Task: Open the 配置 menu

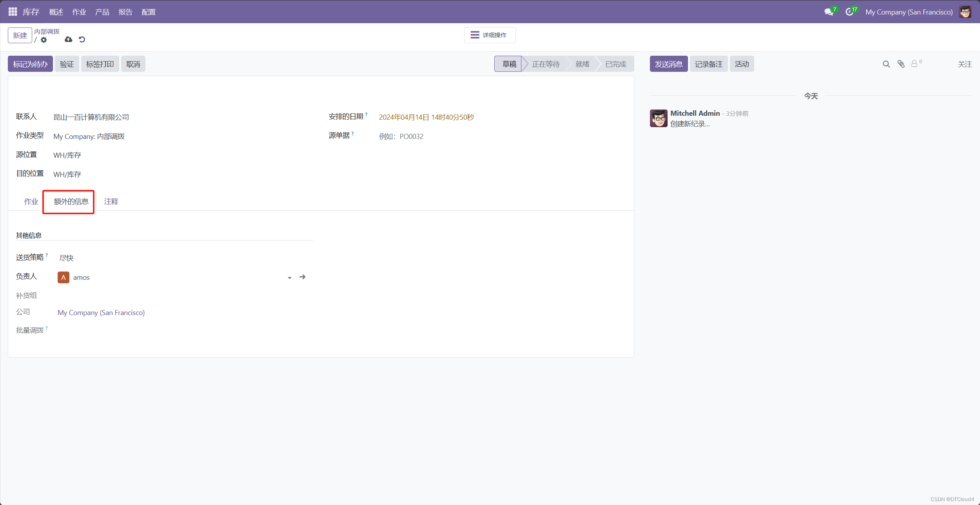Action: click(x=148, y=12)
